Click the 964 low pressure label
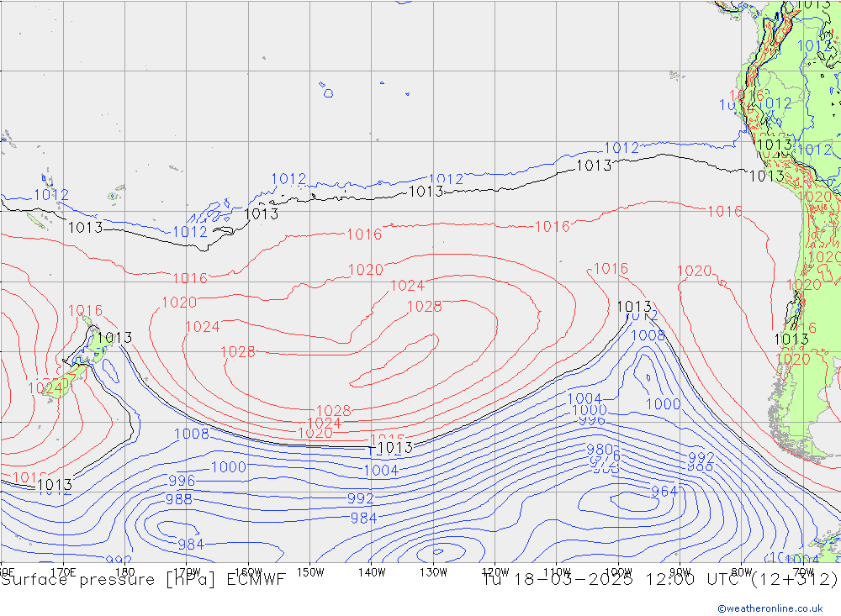The height and width of the screenshot is (616, 841). (664, 492)
